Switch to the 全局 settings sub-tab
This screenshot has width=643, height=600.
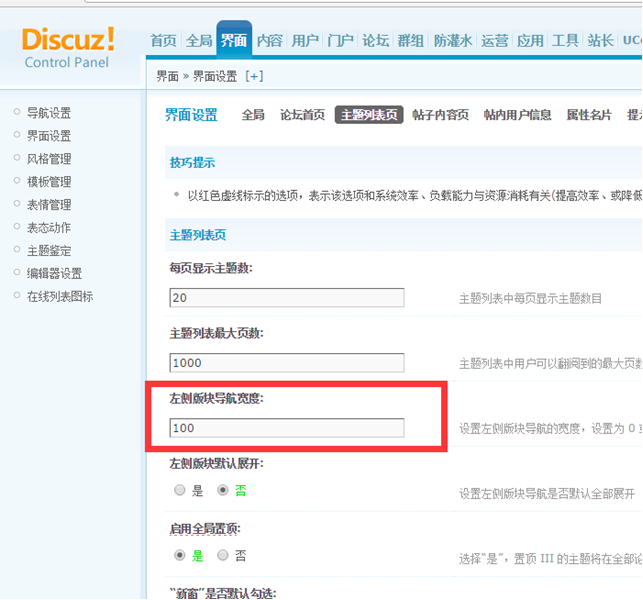click(x=253, y=115)
